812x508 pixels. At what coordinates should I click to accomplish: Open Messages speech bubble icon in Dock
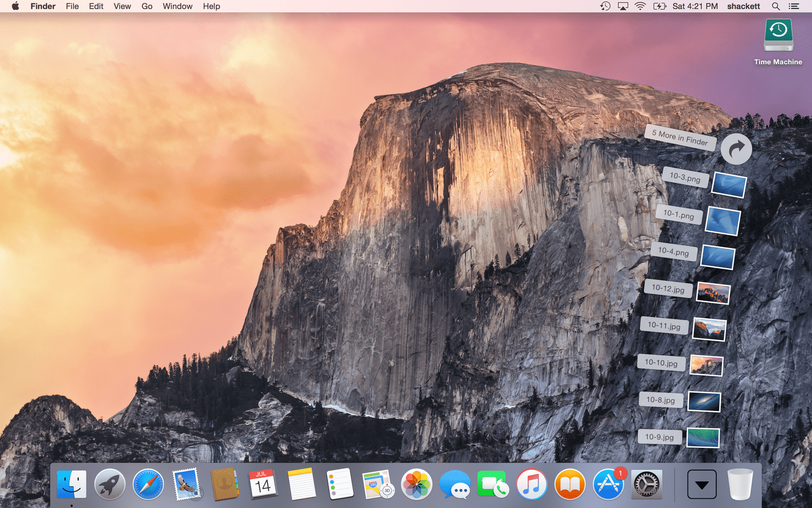[455, 484]
